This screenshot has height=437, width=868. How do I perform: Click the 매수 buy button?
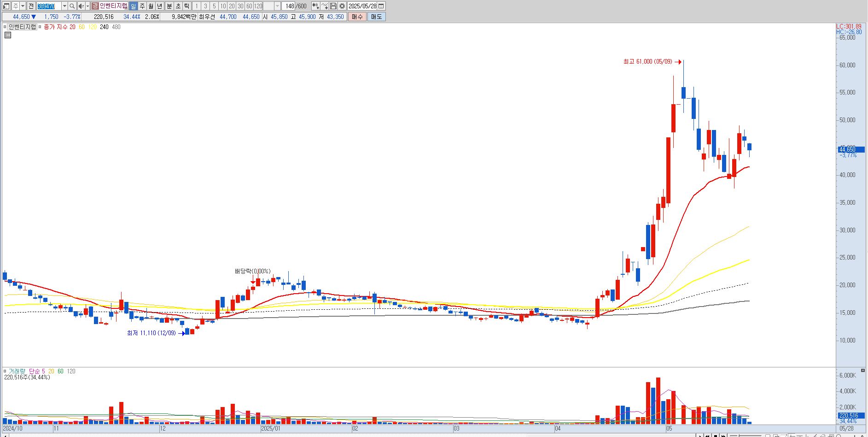coord(357,17)
